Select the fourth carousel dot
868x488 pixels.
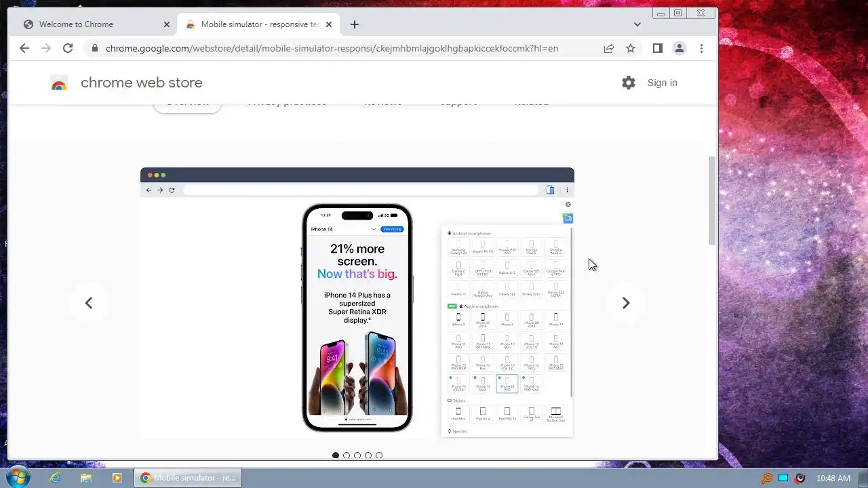pos(368,455)
